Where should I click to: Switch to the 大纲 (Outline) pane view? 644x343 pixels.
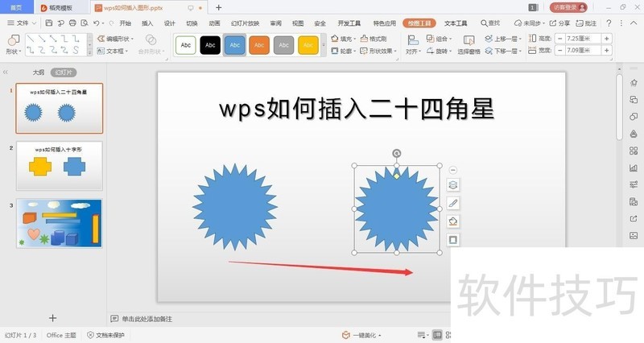point(38,72)
